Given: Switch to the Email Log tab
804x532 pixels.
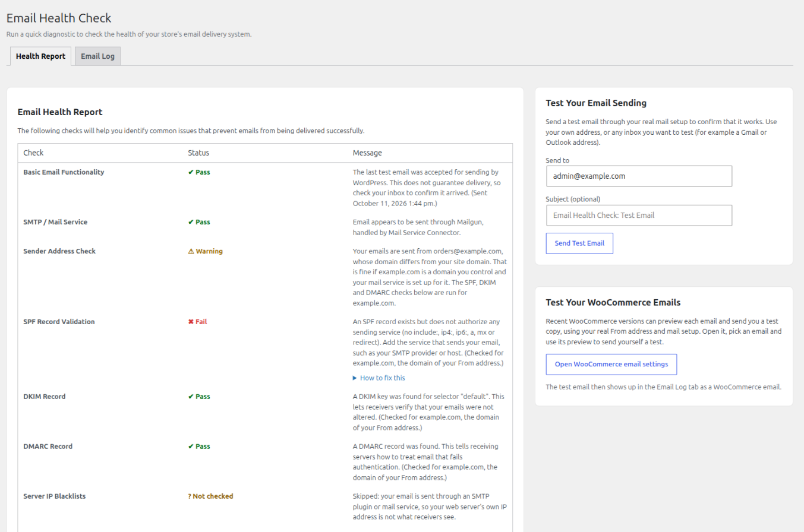Looking at the screenshot, I should [x=97, y=56].
